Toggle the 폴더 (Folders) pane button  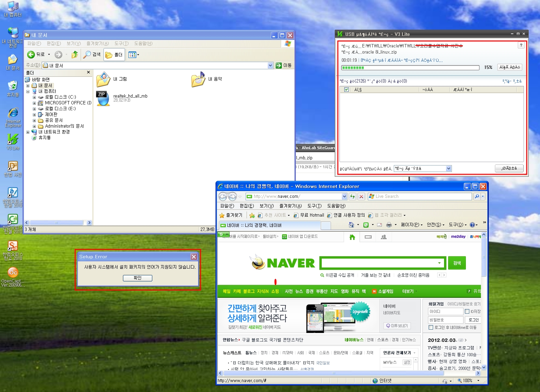pyautogui.click(x=114, y=55)
